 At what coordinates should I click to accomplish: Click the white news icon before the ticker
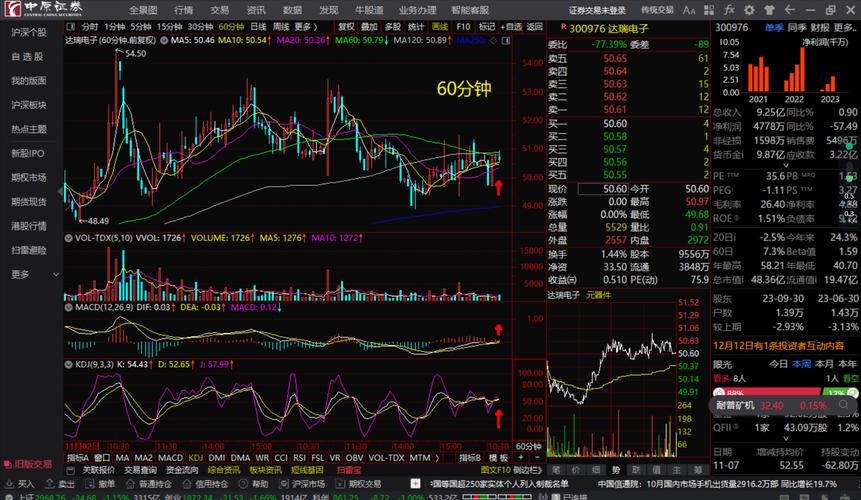point(415,484)
